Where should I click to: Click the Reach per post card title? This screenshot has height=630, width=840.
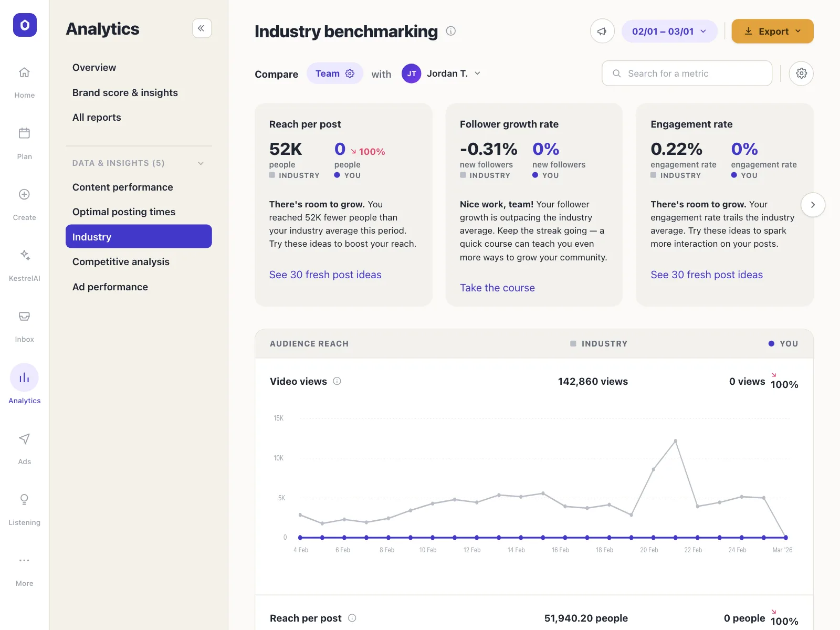(305, 124)
